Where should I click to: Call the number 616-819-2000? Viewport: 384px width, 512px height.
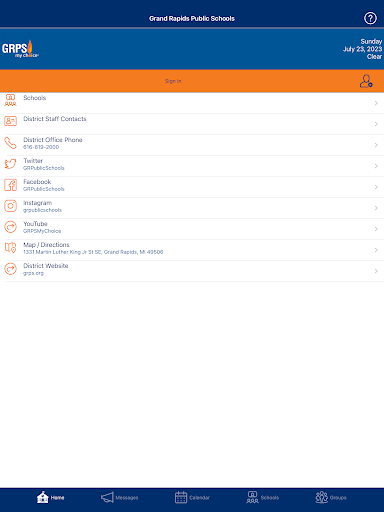41,147
